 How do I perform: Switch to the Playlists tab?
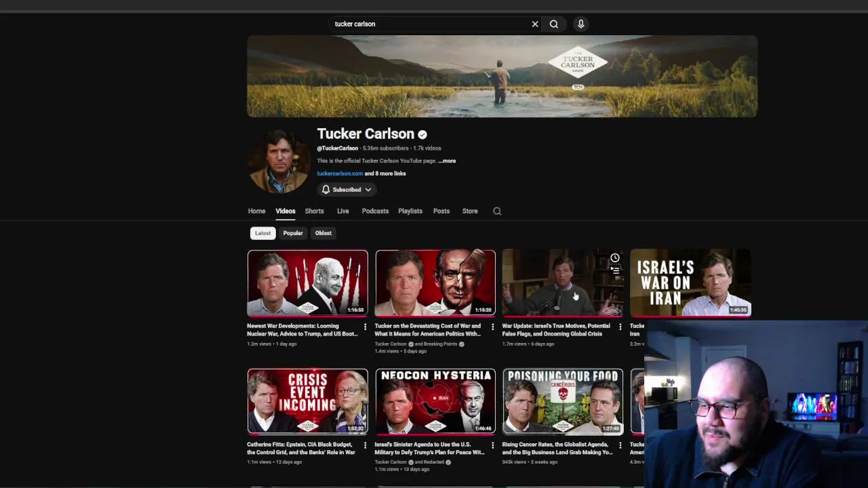click(410, 211)
